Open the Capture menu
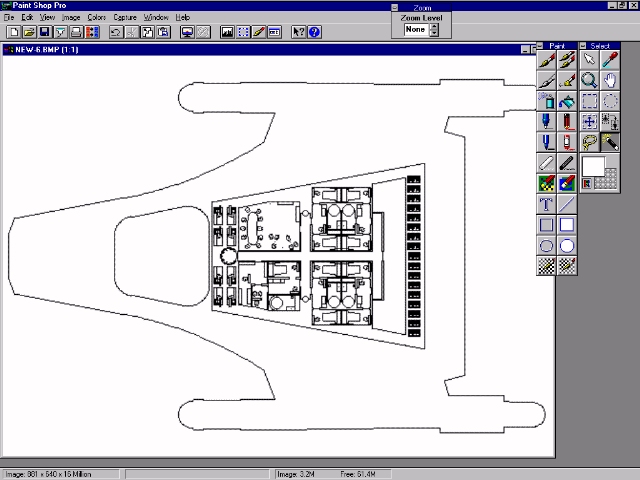This screenshot has width=640, height=480. tap(125, 18)
